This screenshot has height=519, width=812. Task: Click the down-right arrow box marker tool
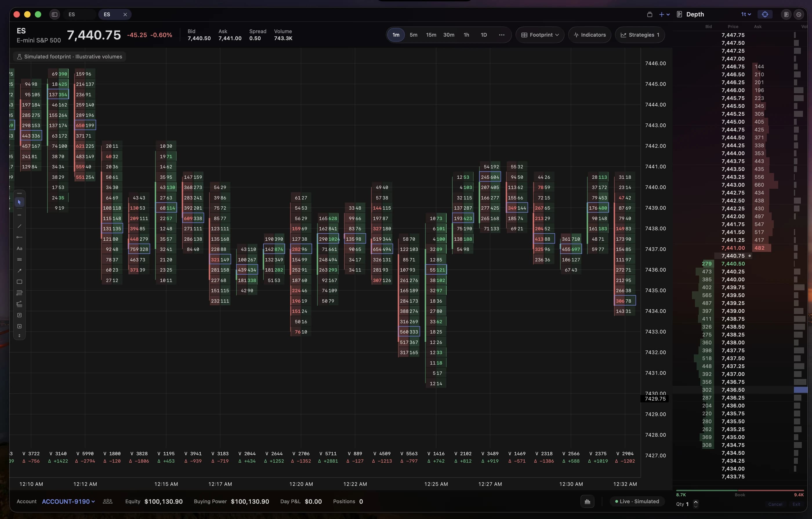pyautogui.click(x=19, y=326)
